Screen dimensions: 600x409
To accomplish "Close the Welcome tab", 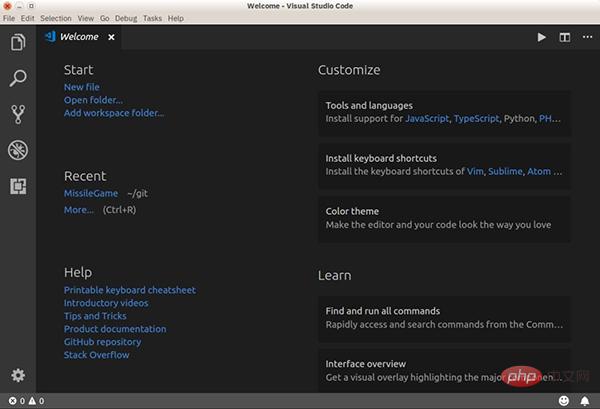I will tap(111, 37).
